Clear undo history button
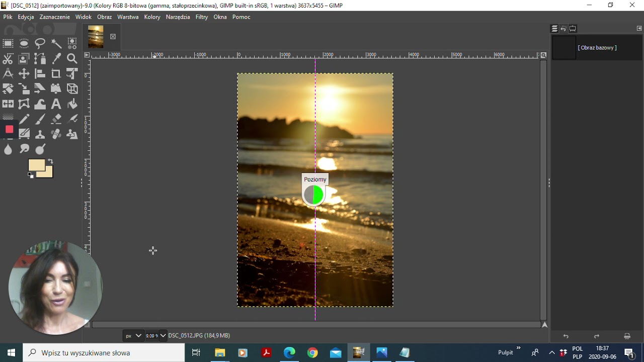The image size is (644, 362). point(627,336)
